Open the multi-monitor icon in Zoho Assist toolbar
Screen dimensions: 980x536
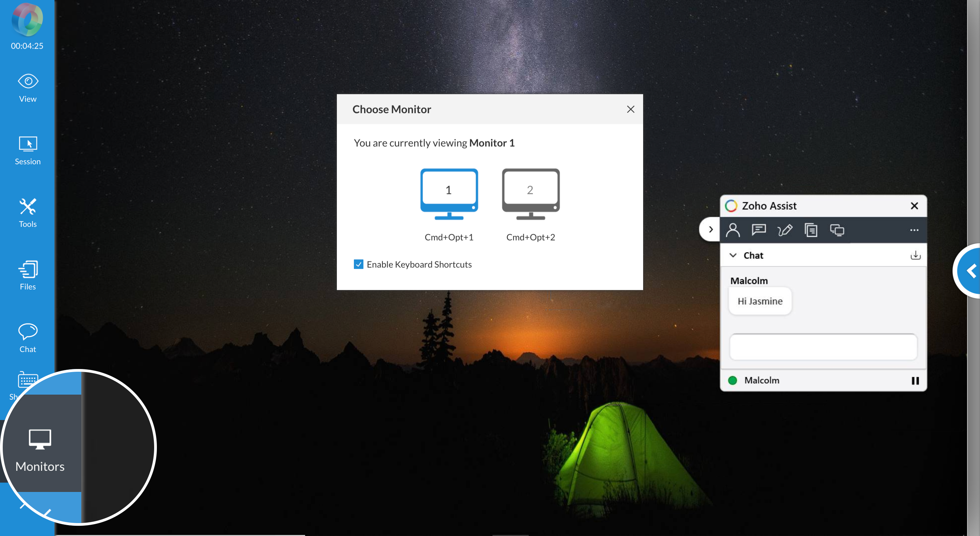(837, 230)
